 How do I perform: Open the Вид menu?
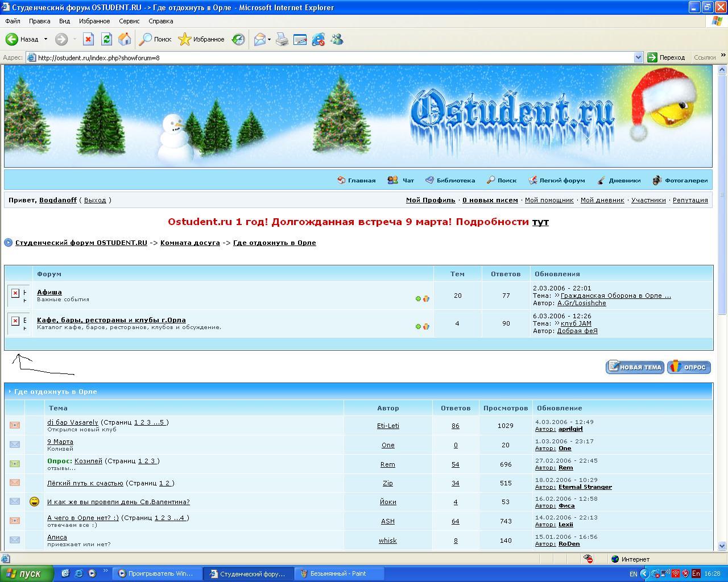64,21
